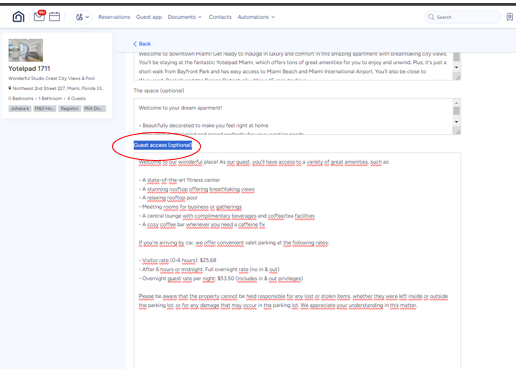Viewport: 521px width, 369px height.
Task: Expand the users group dropdown
Action: (x=82, y=17)
